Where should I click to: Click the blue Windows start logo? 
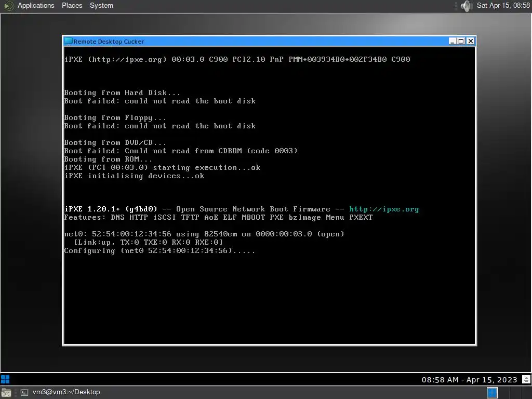[5, 379]
